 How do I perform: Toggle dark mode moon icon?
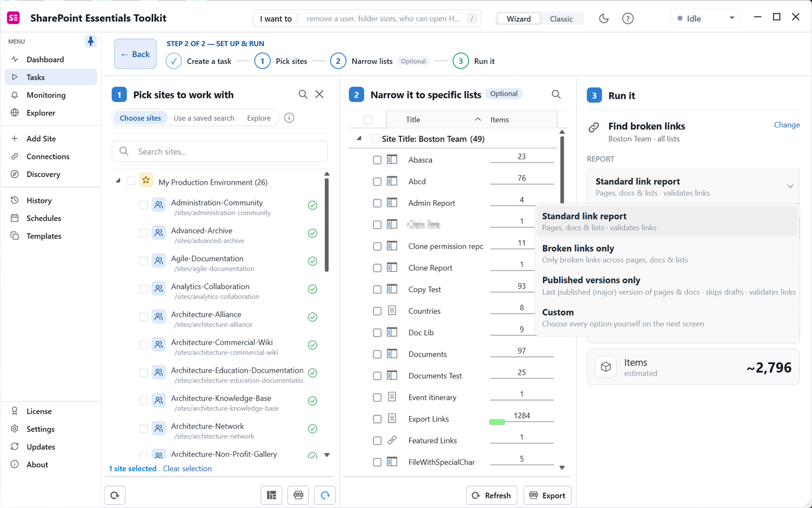click(x=603, y=19)
